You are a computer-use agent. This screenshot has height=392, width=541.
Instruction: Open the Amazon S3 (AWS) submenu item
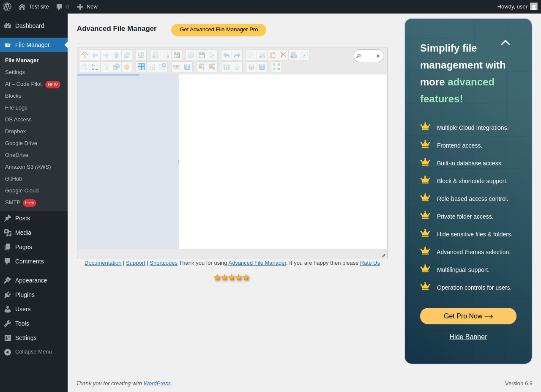click(x=34, y=167)
